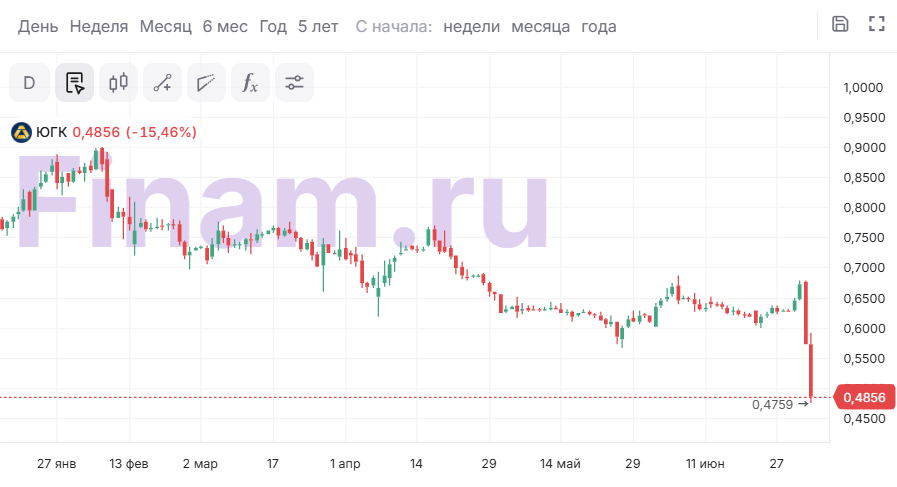Switch to the Месяц time range

165,27
